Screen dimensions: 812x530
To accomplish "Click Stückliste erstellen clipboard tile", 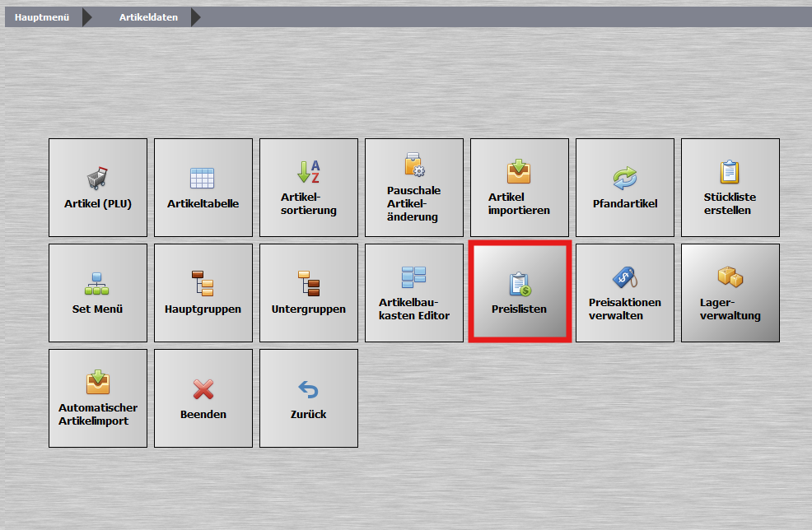I will coord(730,188).
